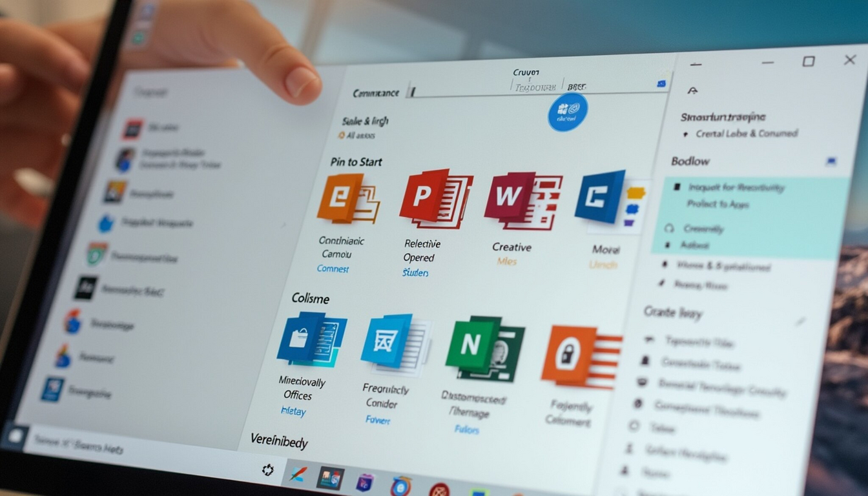This screenshot has width=868, height=496.
Task: Click the Hletay link under Offices tile
Action: tap(293, 411)
